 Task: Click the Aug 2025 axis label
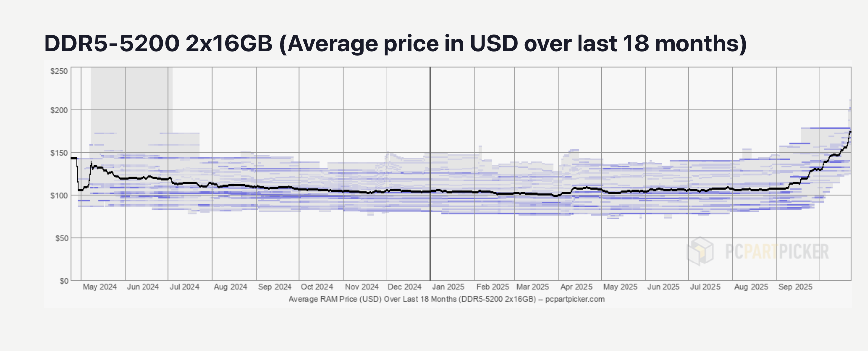tap(751, 287)
